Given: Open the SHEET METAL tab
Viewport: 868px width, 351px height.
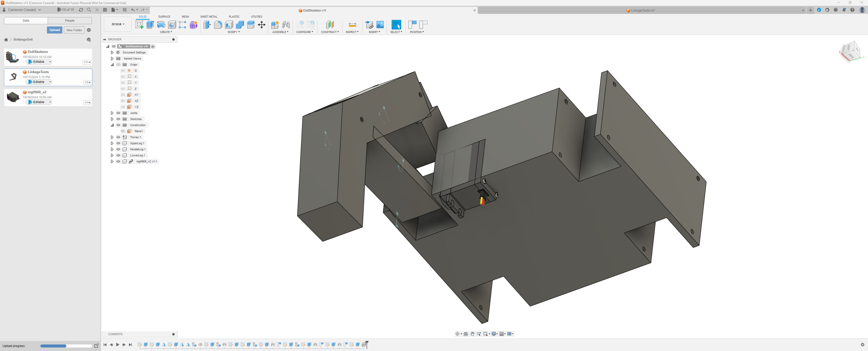Looking at the screenshot, I should pyautogui.click(x=209, y=17).
